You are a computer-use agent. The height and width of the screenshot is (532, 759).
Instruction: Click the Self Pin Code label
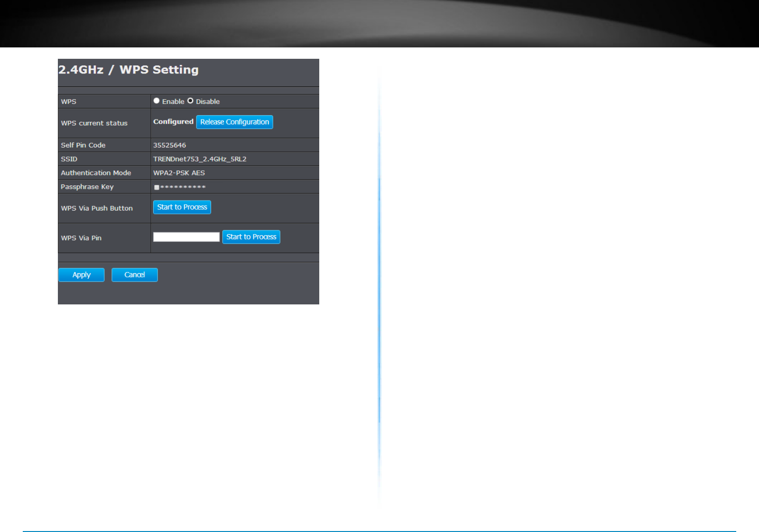click(x=83, y=145)
